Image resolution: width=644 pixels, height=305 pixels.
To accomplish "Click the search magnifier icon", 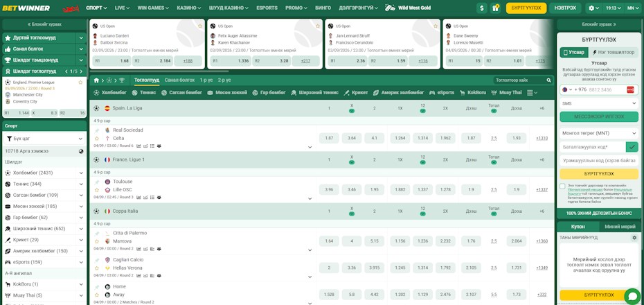I will pyautogui.click(x=548, y=80).
